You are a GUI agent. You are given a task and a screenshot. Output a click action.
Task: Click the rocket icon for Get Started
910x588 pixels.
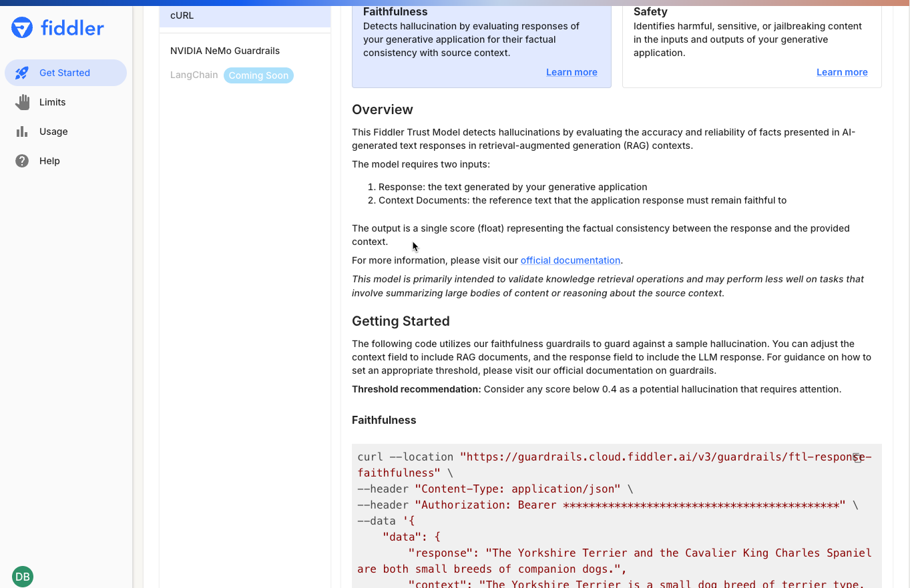pos(22,73)
